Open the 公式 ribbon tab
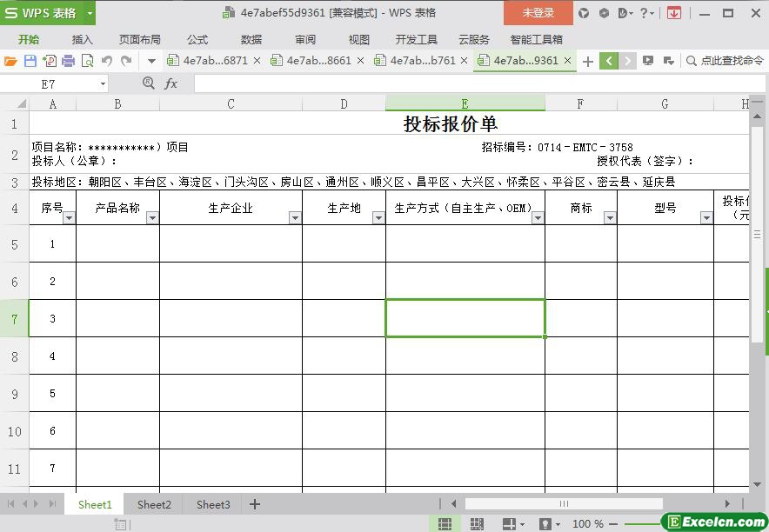Viewport: 769px width, 532px height. click(x=197, y=40)
